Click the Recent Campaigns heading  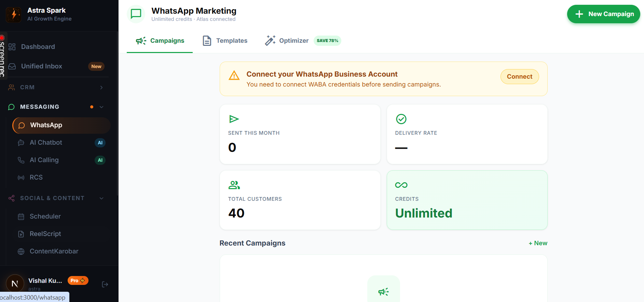point(252,243)
